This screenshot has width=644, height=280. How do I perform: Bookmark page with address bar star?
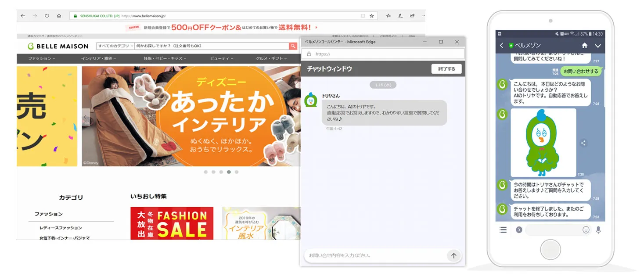coord(372,16)
